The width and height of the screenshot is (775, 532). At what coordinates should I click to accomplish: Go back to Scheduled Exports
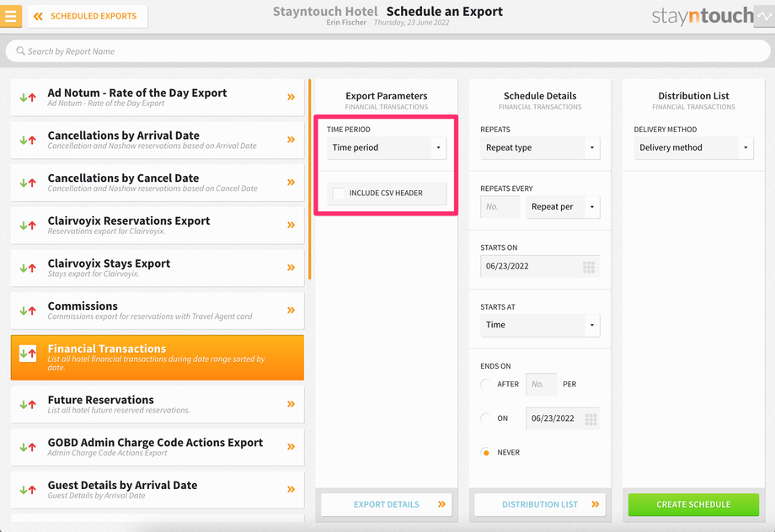88,16
